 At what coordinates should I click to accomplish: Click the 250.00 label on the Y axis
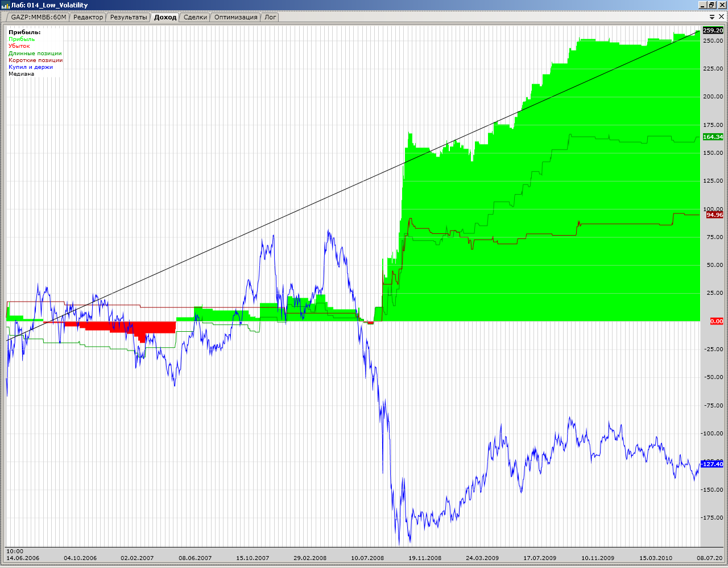(713, 41)
